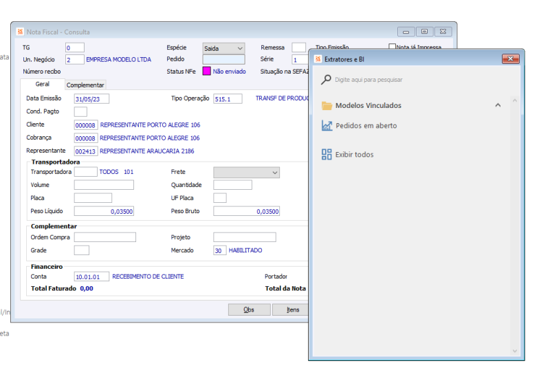
Task: Close the Extratores e BI window
Action: [511, 59]
